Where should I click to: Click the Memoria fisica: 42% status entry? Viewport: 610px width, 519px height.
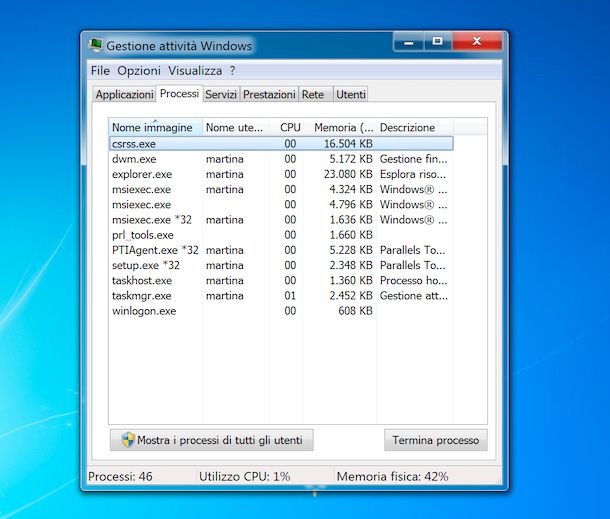[392, 476]
